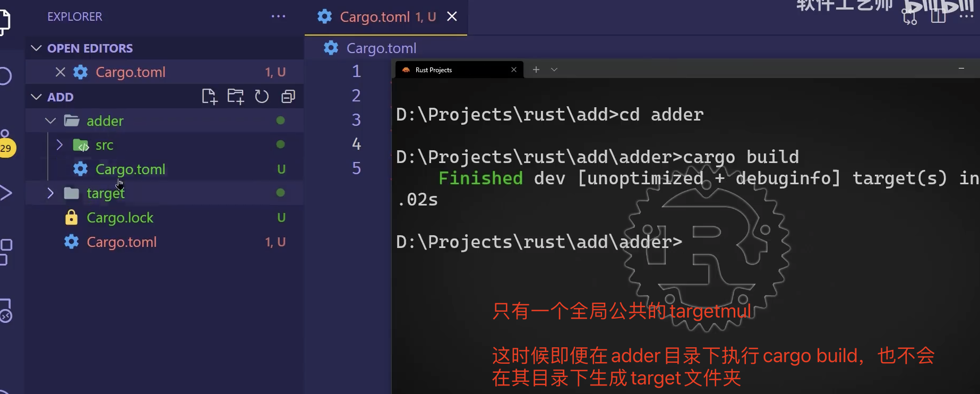The image size is (980, 394).
Task: Collapse the adder folder
Action: click(50, 121)
